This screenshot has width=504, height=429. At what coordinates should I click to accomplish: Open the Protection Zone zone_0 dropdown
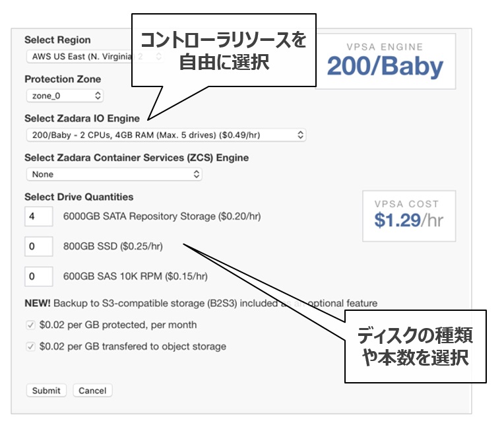click(65, 96)
